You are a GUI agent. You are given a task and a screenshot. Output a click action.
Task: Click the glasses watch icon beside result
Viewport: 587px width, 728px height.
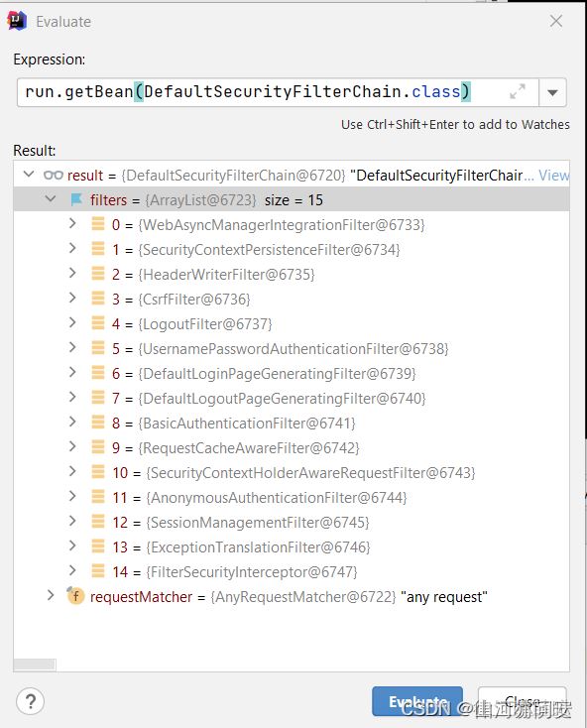53,175
